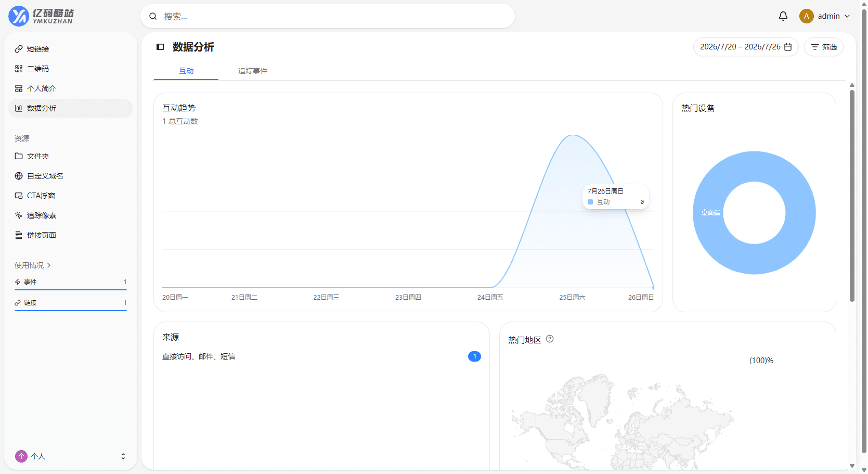Switch to the 互动 tab
This screenshot has height=474, width=868.
(x=186, y=71)
